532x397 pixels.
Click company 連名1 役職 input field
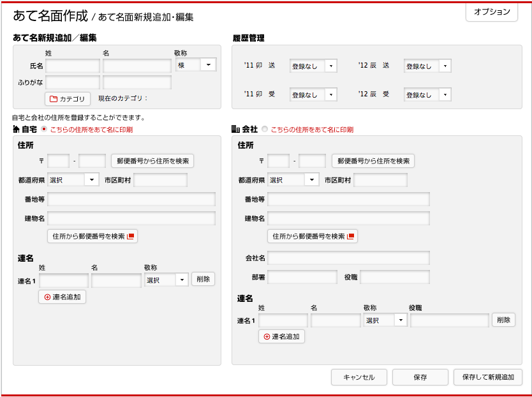[x=450, y=320]
